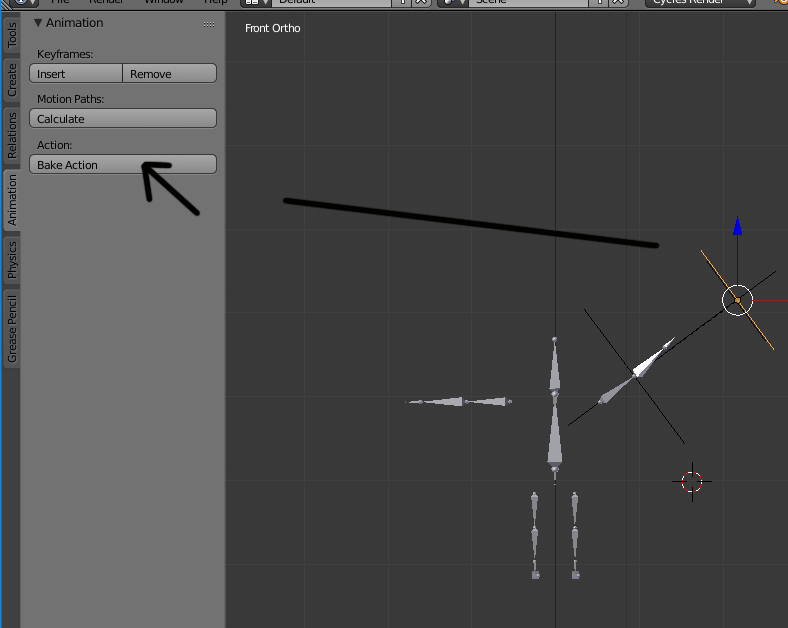
Task: Activate the Animation tab
Action: [12, 200]
